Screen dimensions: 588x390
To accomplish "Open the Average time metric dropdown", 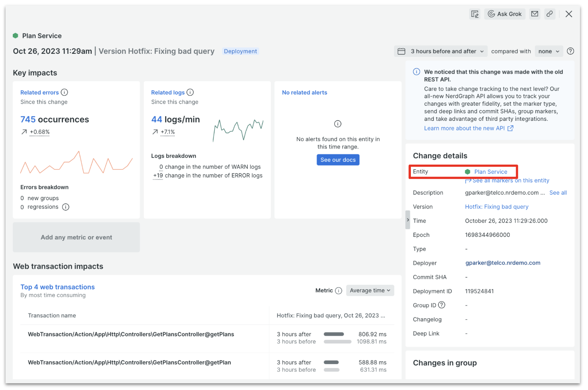I will [370, 291].
